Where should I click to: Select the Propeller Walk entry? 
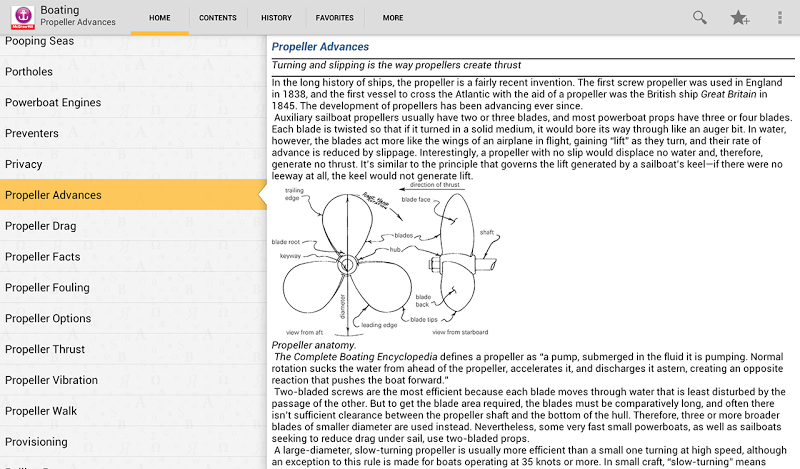pyautogui.click(x=133, y=411)
